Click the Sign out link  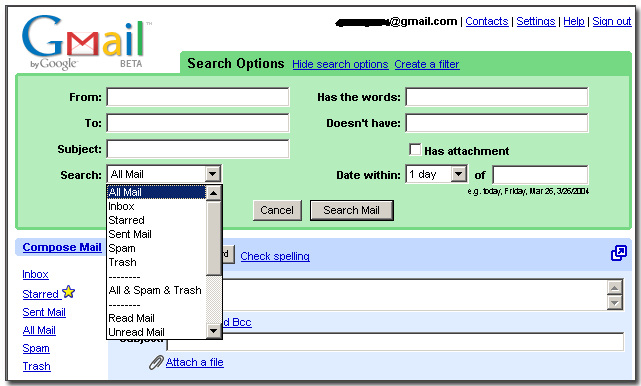click(612, 21)
